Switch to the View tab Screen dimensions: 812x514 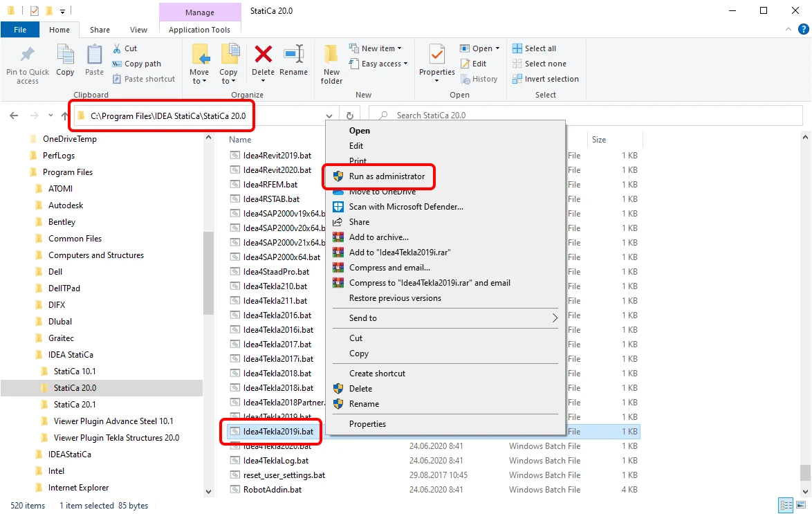138,30
